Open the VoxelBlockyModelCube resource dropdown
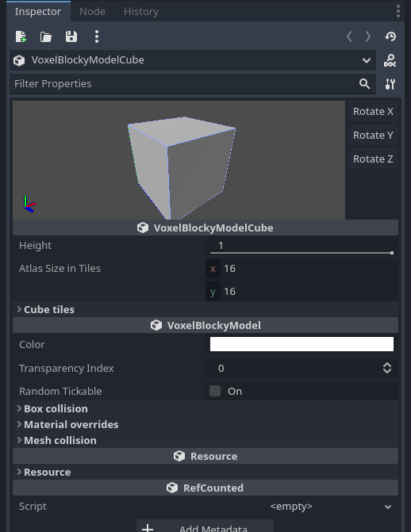 (x=193, y=60)
